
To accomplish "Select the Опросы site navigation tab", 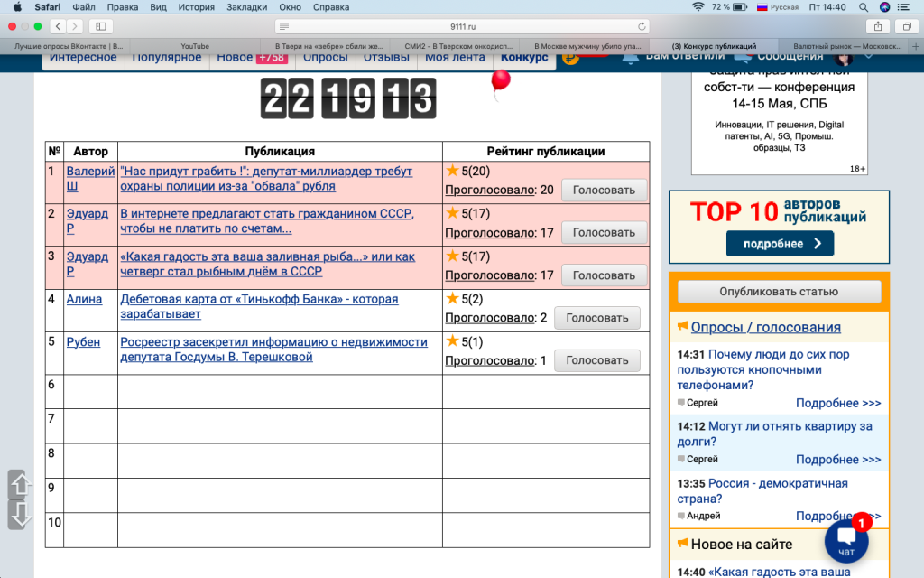I will (325, 58).
